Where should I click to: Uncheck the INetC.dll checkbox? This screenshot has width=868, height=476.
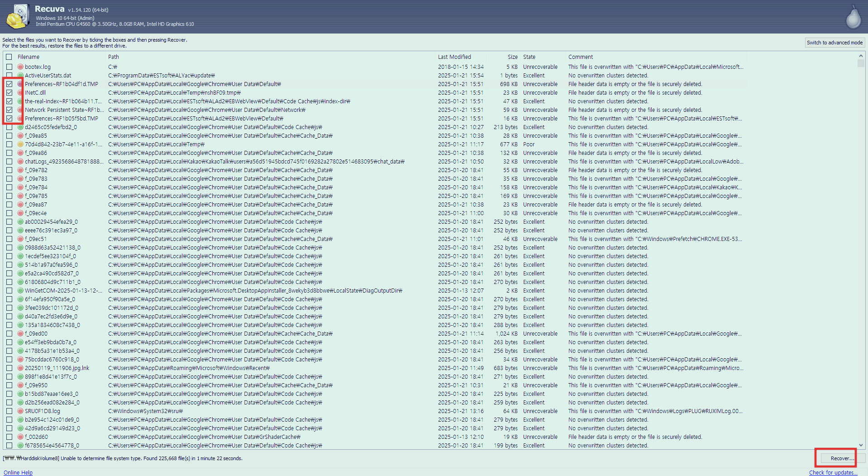point(9,93)
